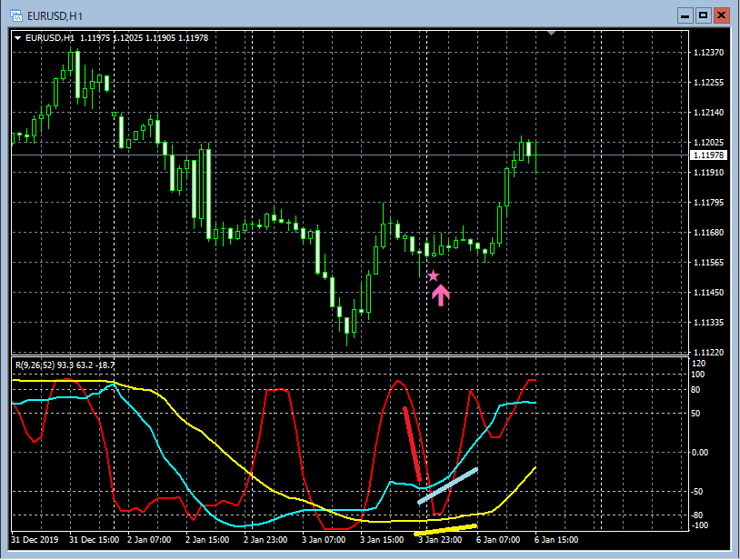740x560 pixels.
Task: Click the price scale value 1.12370
Action: (709, 53)
